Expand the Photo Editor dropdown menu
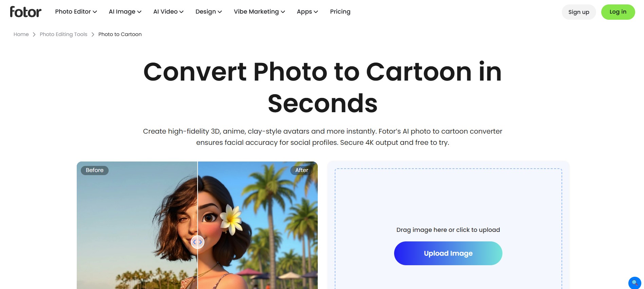The image size is (644, 289). pos(76,12)
